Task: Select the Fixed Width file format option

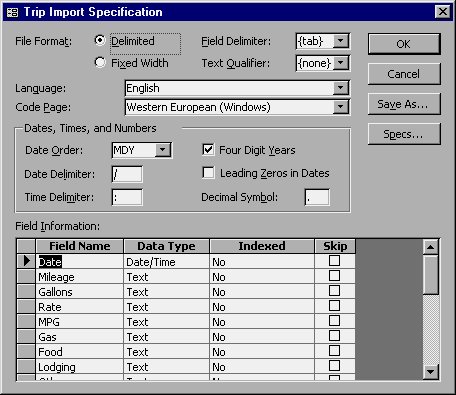Action: (x=100, y=62)
